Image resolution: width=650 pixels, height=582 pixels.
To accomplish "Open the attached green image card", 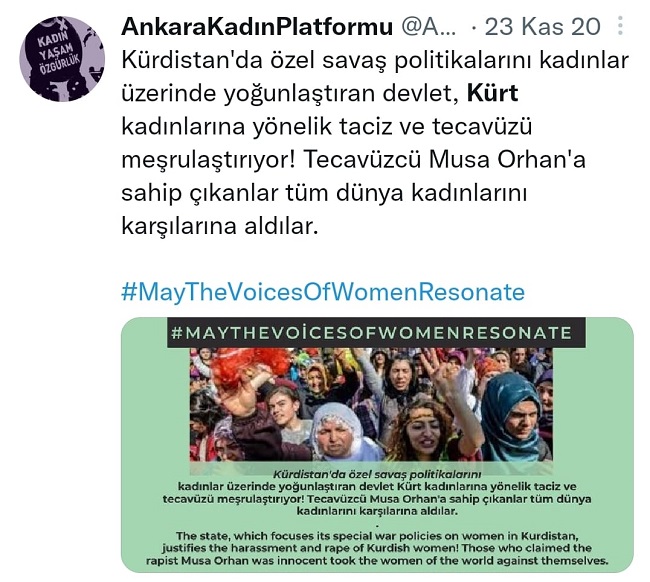I will [377, 445].
